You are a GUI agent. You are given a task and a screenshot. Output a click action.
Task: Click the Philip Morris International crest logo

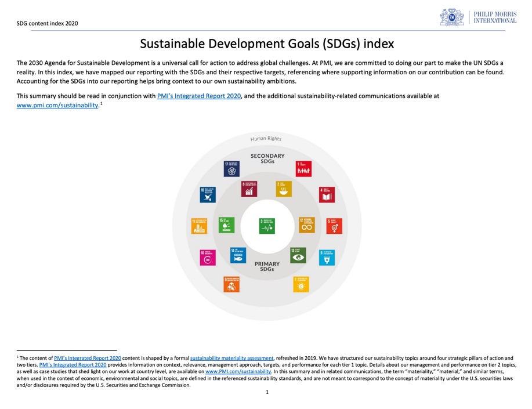coord(452,17)
